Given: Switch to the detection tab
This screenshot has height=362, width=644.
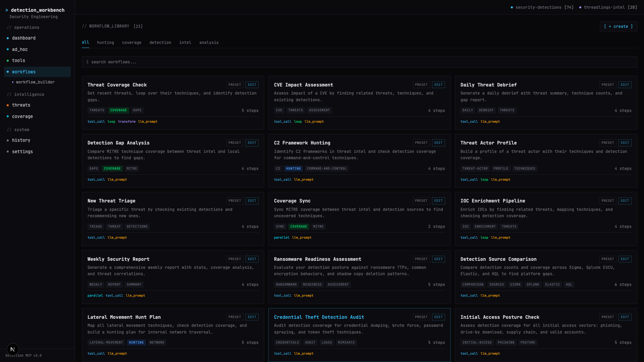Looking at the screenshot, I should [x=160, y=43].
